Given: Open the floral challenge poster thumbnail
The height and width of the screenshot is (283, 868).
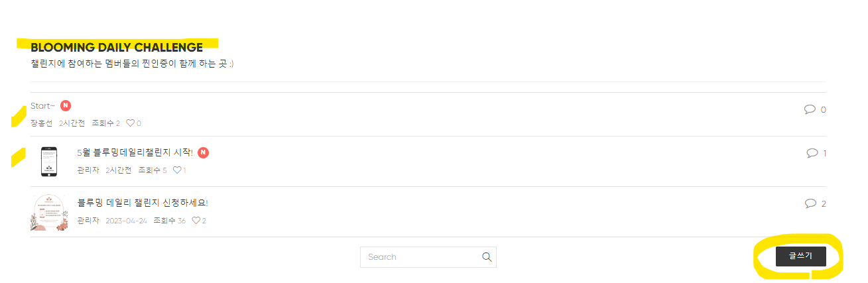Looking at the screenshot, I should [50, 212].
